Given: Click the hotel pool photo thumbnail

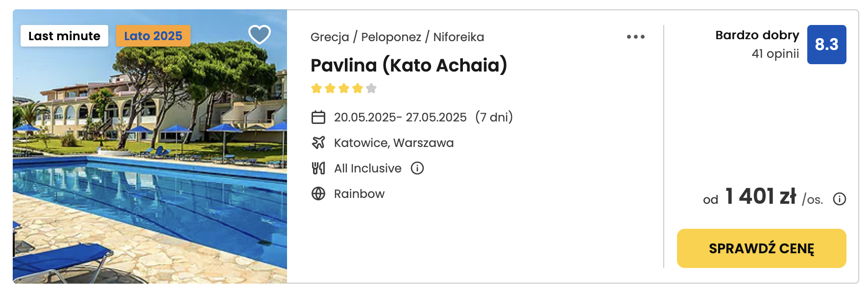Looking at the screenshot, I should [x=150, y=146].
